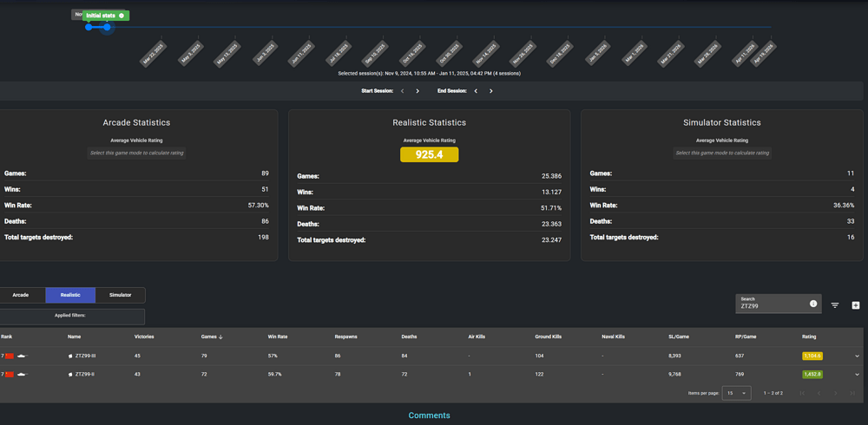Click Arcade 'Select this game mode' rating box
The width and height of the screenshot is (868, 425).
(x=137, y=153)
